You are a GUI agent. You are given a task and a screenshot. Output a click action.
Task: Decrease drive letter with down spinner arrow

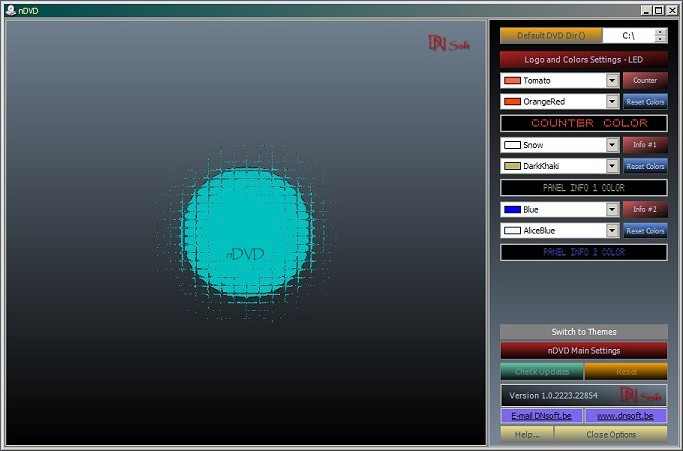coord(661,39)
